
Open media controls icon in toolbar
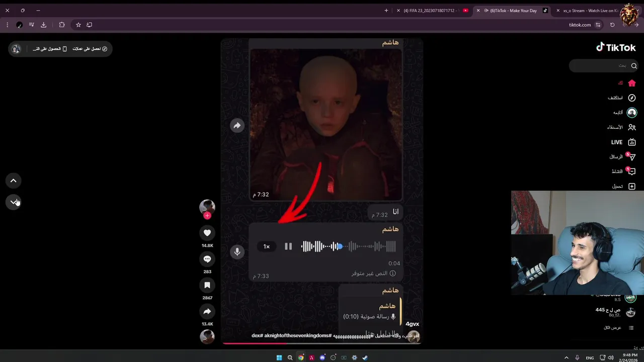[31, 25]
